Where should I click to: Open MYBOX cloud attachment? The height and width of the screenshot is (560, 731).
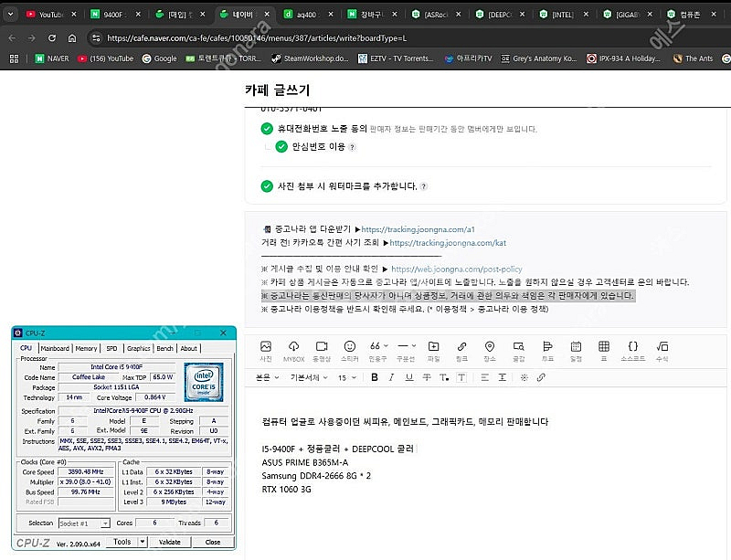click(293, 351)
